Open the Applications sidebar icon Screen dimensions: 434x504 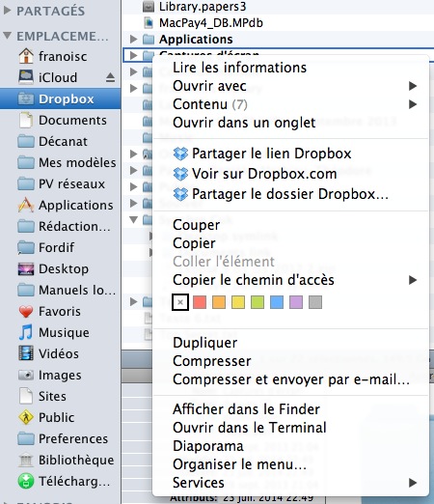(x=26, y=206)
